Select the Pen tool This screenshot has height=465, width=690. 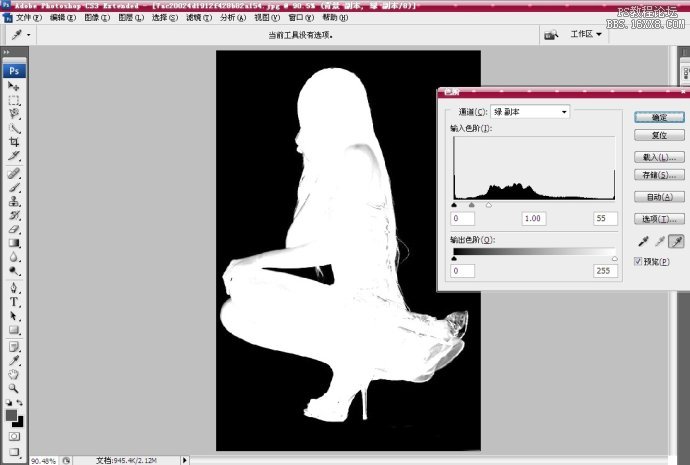point(14,288)
